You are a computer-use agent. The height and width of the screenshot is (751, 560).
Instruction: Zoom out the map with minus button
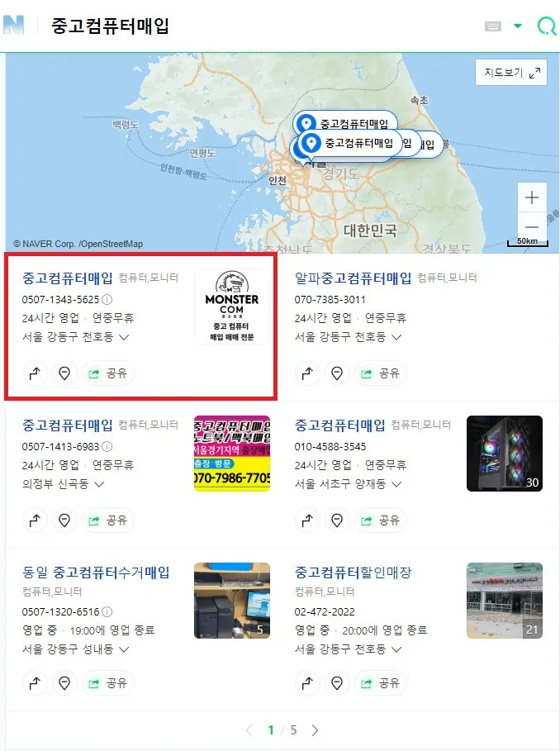click(532, 227)
